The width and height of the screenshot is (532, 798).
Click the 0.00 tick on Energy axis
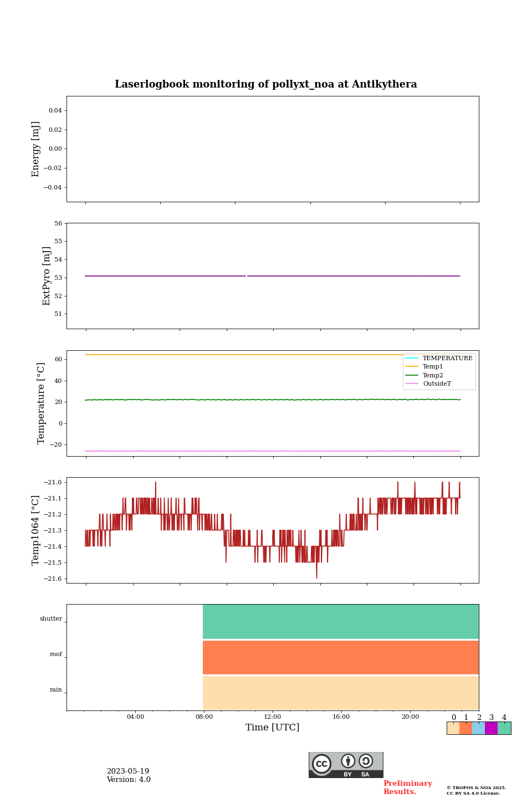click(x=55, y=149)
